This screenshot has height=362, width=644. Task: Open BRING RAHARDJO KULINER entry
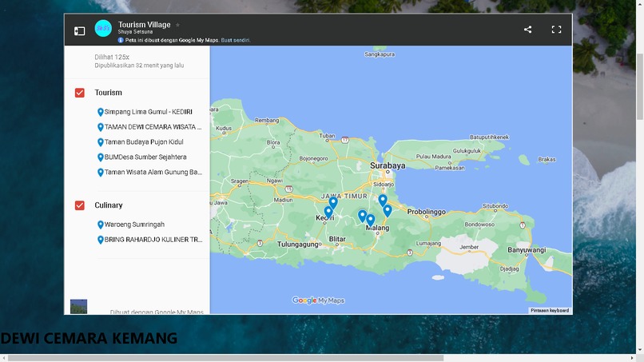pyautogui.click(x=153, y=240)
